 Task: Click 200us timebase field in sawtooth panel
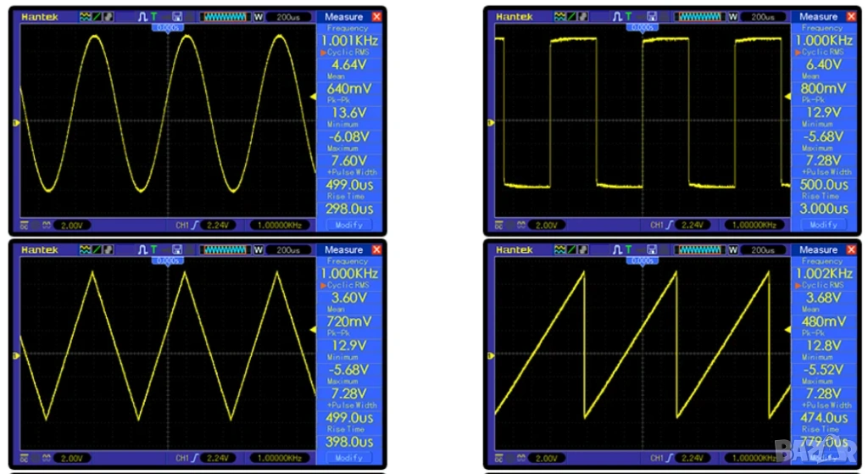point(764,250)
